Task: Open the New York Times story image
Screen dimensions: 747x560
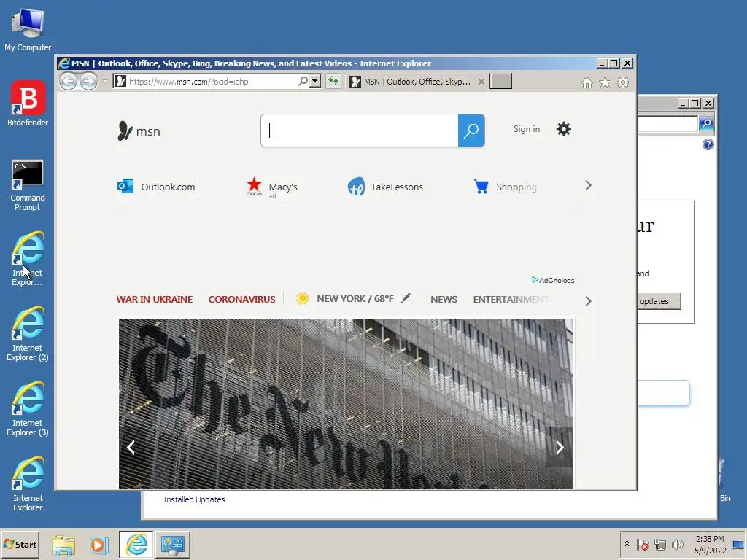Action: 345,403
